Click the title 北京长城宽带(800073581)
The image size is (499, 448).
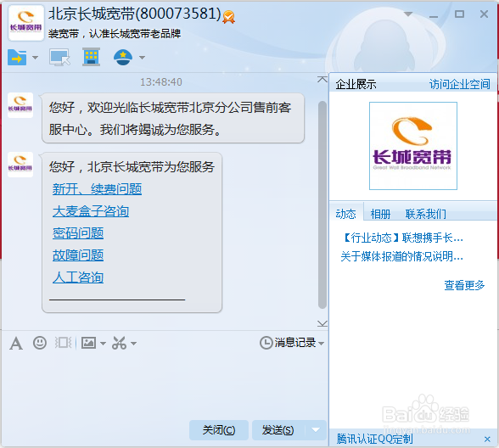click(x=135, y=14)
